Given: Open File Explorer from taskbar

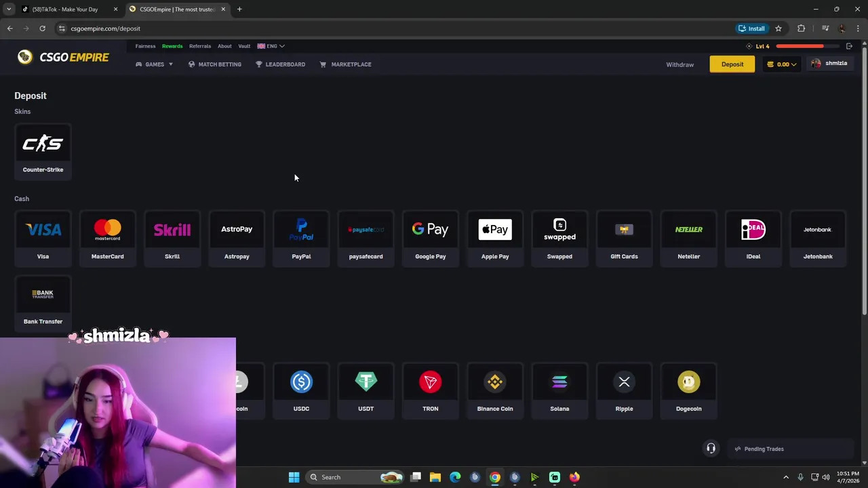Looking at the screenshot, I should 435,477.
